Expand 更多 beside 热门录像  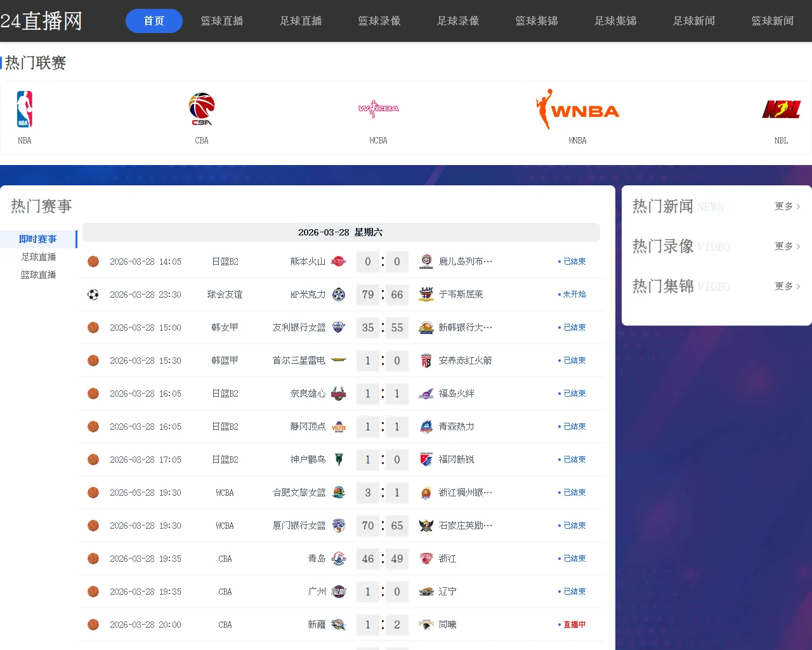coord(787,246)
